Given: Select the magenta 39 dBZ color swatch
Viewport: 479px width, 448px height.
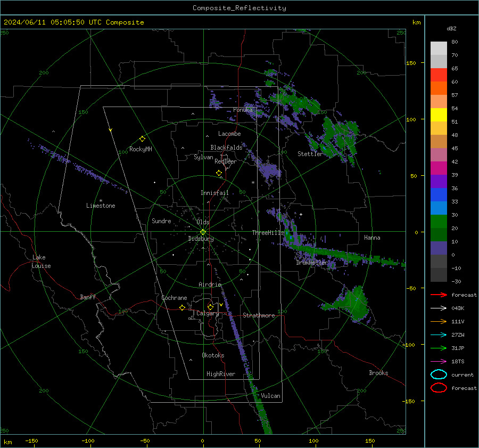Looking at the screenshot, I should click(439, 168).
